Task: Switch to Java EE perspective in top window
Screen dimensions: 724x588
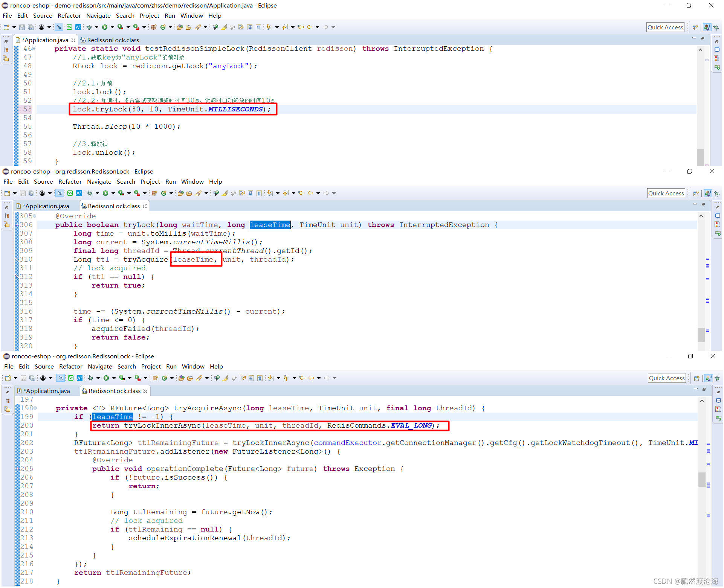Action: click(x=707, y=27)
